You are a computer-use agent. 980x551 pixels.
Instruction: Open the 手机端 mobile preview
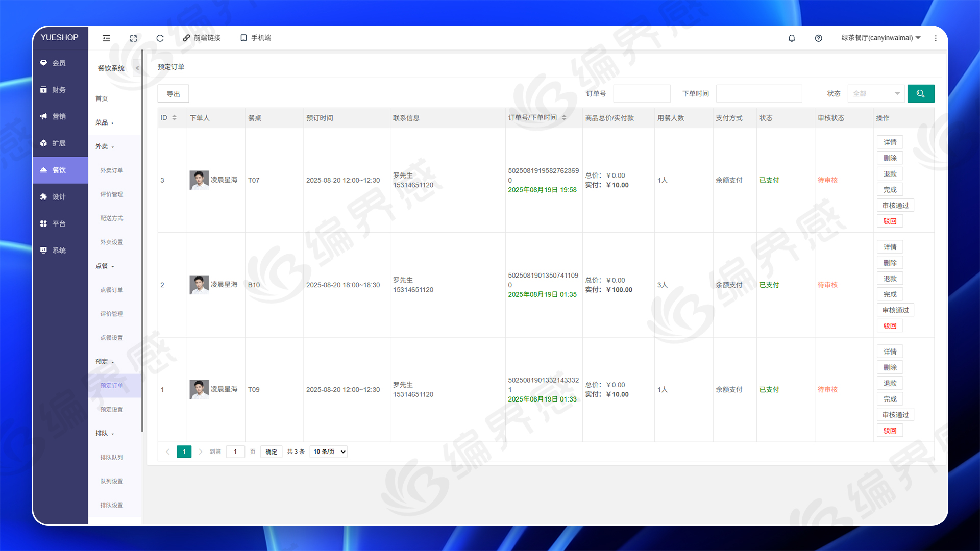[256, 38]
